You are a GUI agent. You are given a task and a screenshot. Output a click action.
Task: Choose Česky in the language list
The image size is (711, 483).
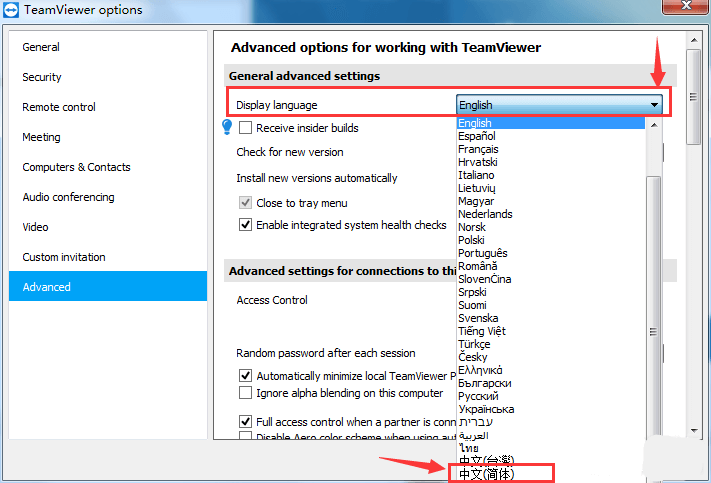coord(550,357)
